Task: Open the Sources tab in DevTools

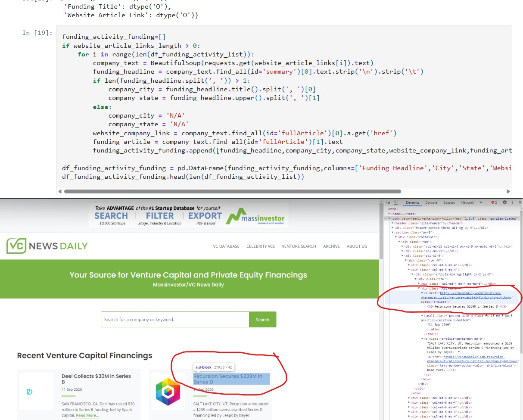Action: [x=449, y=202]
